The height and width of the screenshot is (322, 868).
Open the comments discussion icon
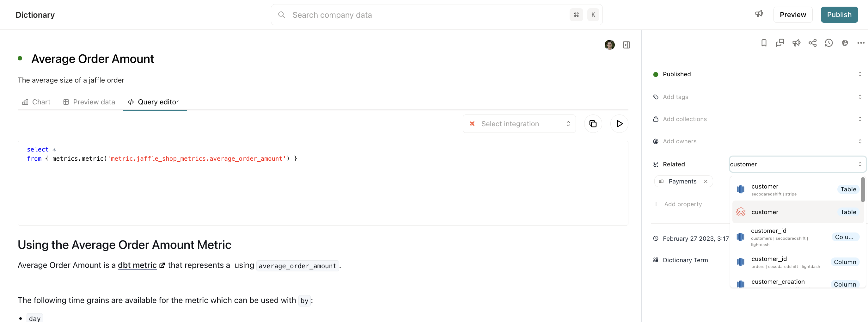coord(780,43)
